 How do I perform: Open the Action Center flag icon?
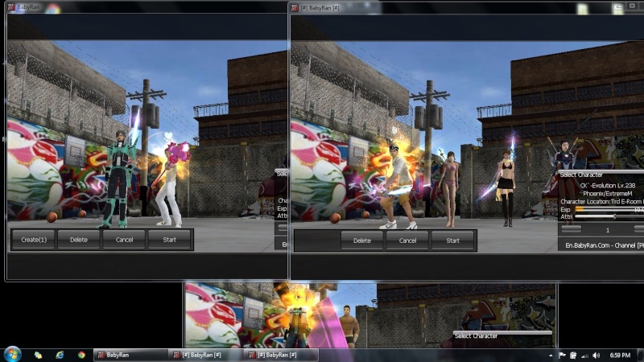(562, 356)
